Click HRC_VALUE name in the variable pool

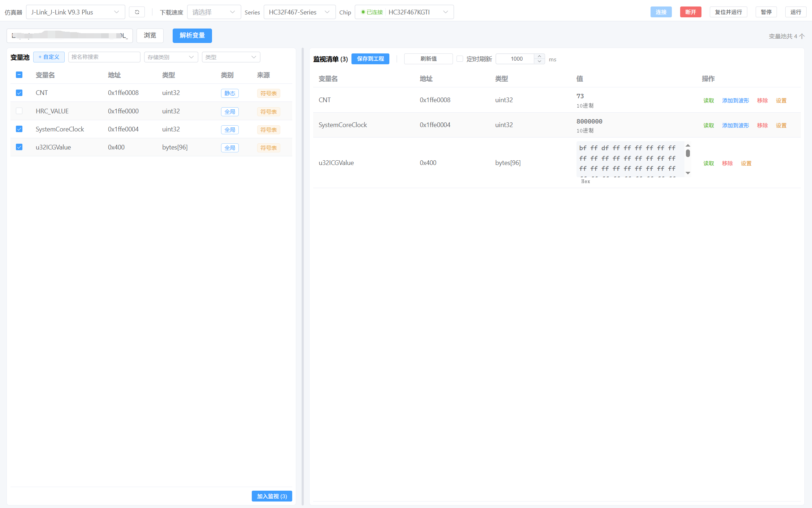(52, 111)
